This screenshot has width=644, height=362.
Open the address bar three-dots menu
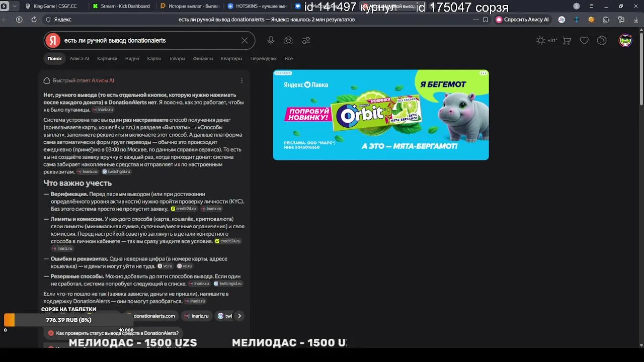tap(476, 20)
